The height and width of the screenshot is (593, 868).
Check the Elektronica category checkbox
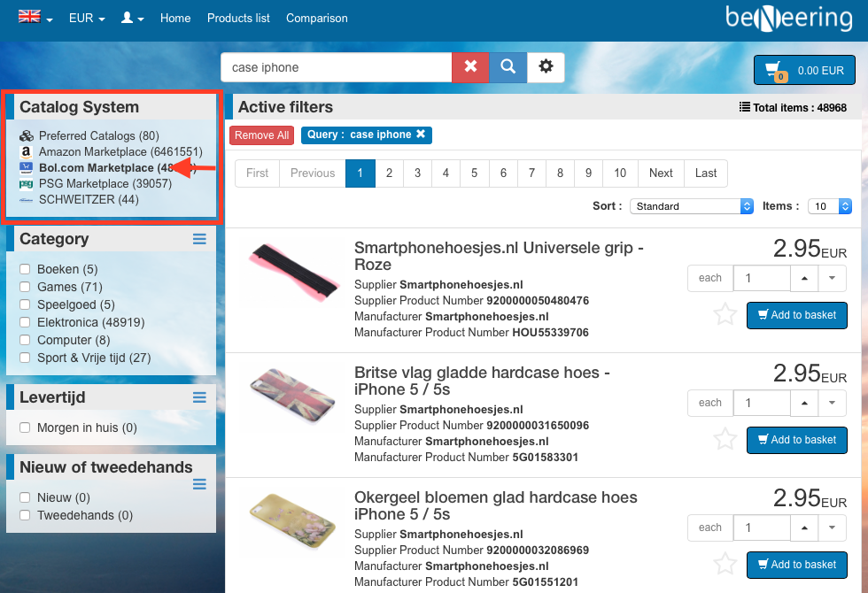(25, 322)
